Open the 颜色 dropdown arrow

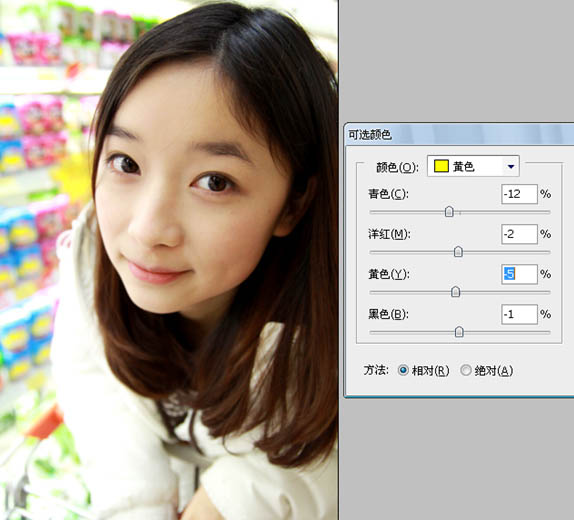coord(511,167)
